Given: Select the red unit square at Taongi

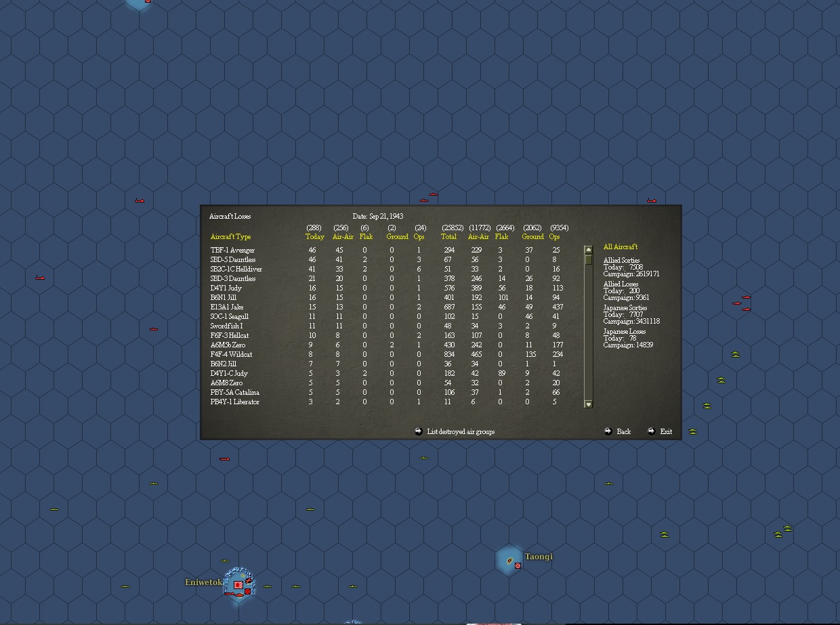Looking at the screenshot, I should (518, 565).
